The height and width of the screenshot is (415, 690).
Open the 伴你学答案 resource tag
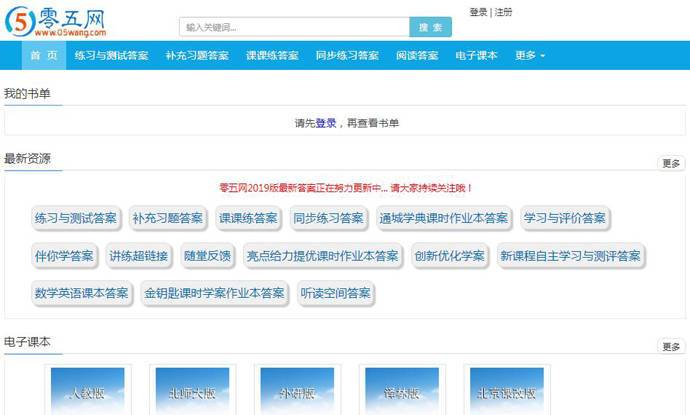click(x=64, y=256)
